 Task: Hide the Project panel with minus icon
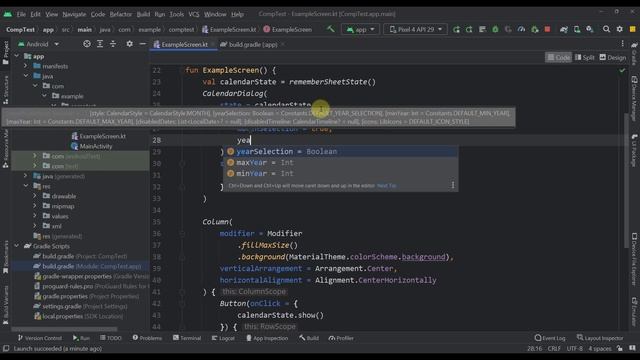142,44
